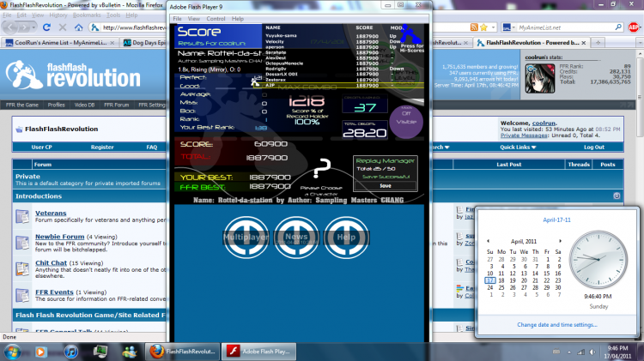Screen dimensions: 644x361
Task: Click Adblock Plus ABP icon
Action: [633, 27]
